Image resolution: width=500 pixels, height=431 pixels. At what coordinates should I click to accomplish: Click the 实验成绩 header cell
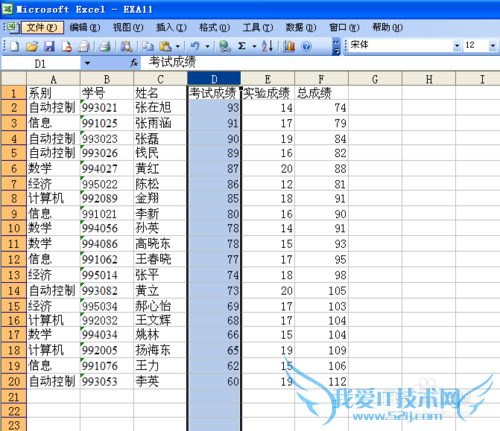tap(268, 93)
